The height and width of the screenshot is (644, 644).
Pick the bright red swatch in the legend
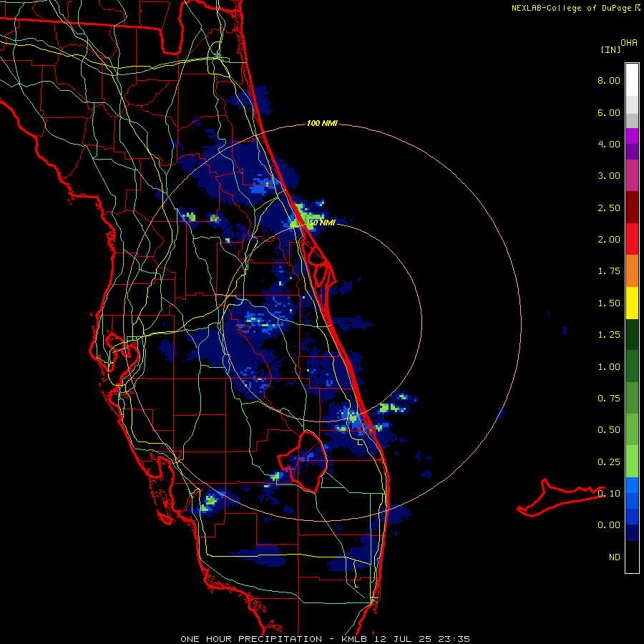[632, 239]
